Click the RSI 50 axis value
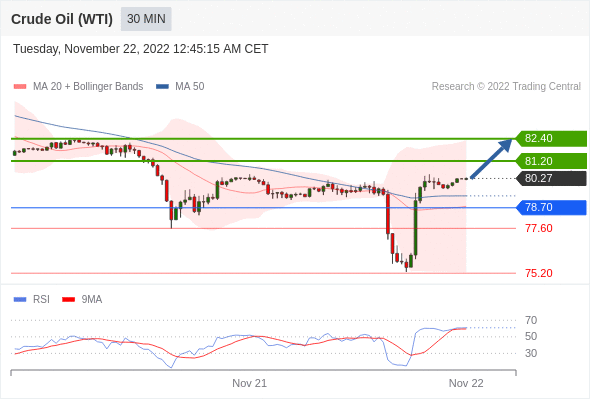The height and width of the screenshot is (400, 590). [x=531, y=336]
